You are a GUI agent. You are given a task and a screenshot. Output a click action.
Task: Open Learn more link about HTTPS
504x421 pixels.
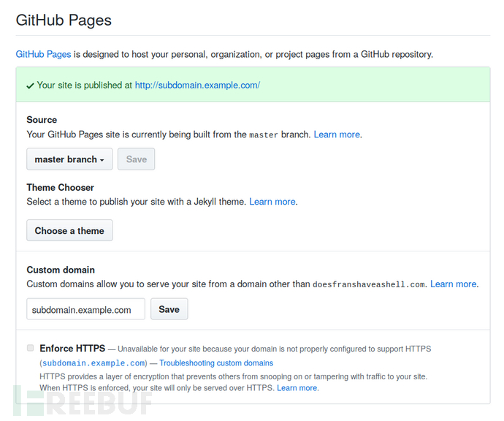[297, 388]
